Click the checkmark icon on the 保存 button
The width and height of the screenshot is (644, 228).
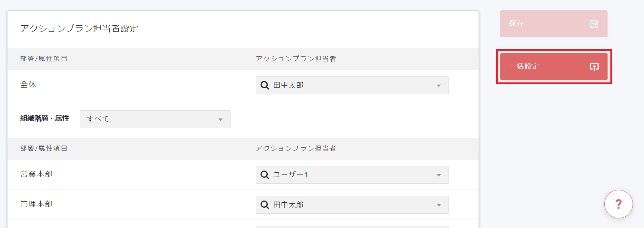click(x=594, y=24)
